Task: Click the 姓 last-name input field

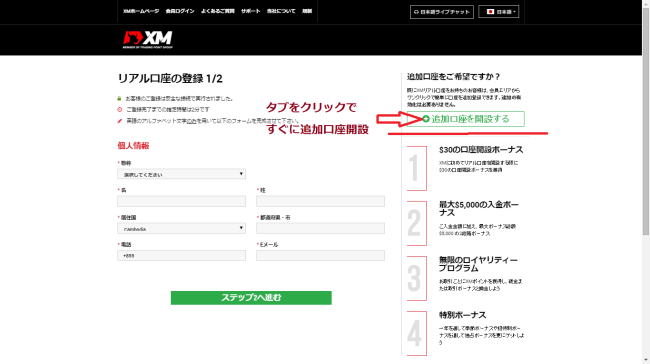Action: [x=320, y=201]
